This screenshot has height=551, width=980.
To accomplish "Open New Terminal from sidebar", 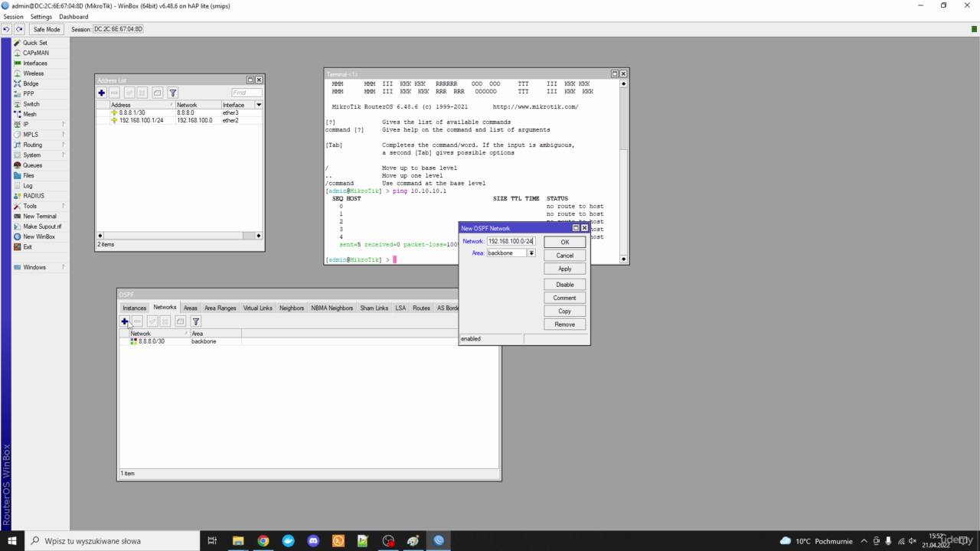I will click(x=39, y=216).
